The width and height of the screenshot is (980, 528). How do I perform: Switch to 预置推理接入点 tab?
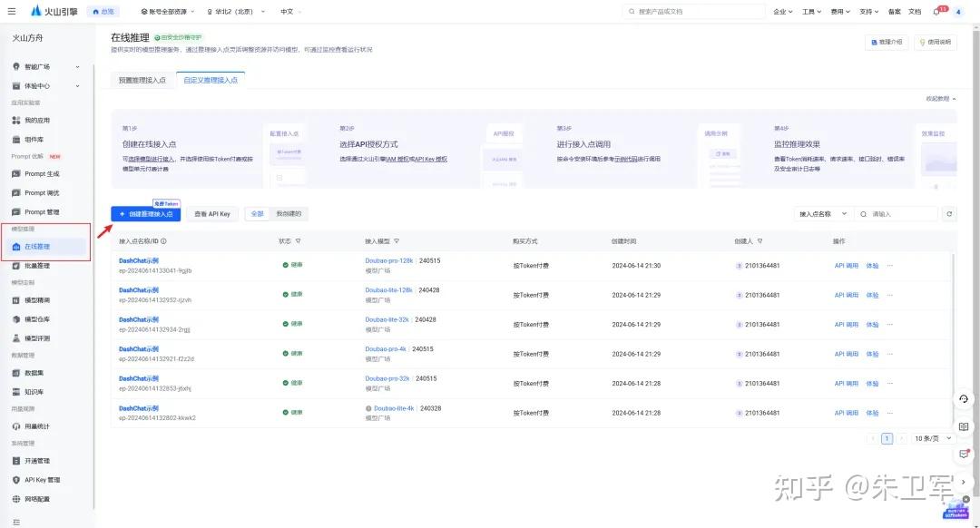[142, 80]
